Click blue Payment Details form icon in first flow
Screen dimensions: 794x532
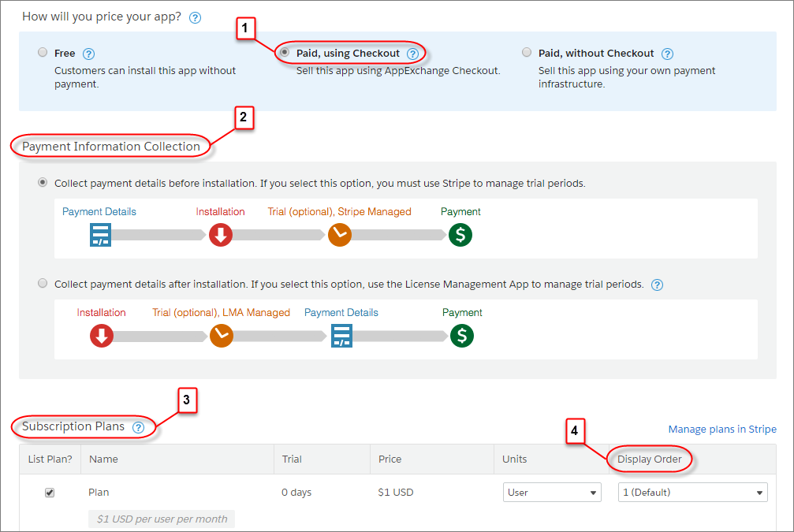[x=100, y=235]
